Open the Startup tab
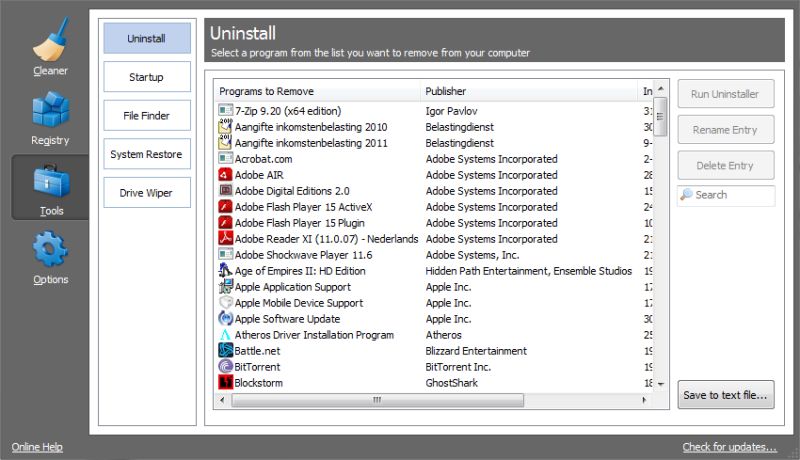The height and width of the screenshot is (460, 800). 146,77
